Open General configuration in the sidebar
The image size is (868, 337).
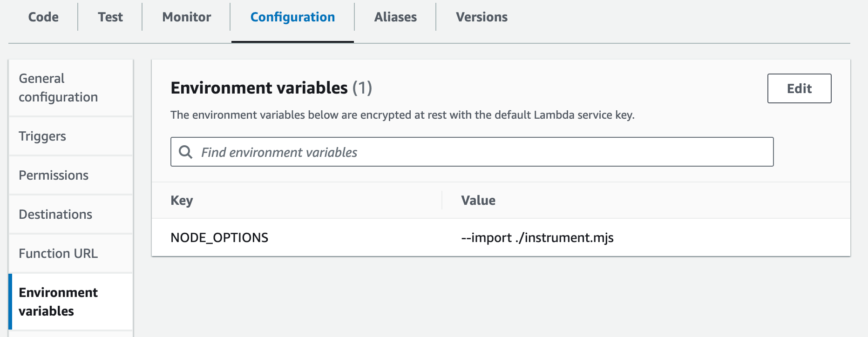58,88
